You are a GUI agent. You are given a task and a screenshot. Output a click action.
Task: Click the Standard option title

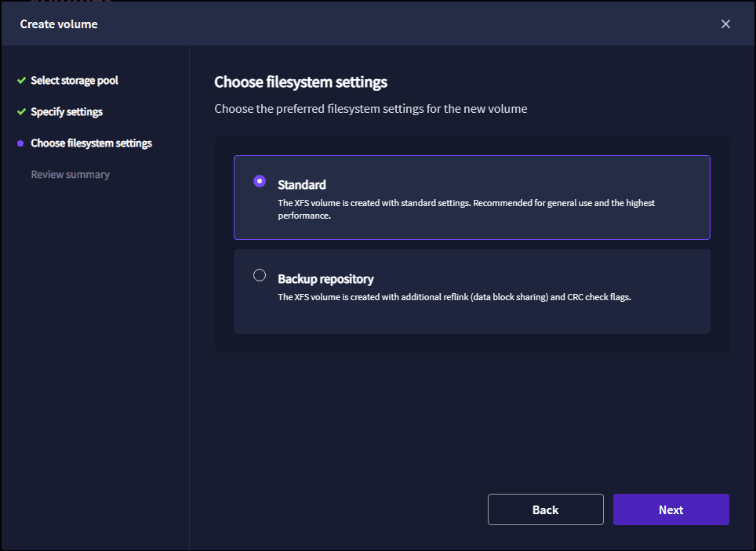pos(302,185)
